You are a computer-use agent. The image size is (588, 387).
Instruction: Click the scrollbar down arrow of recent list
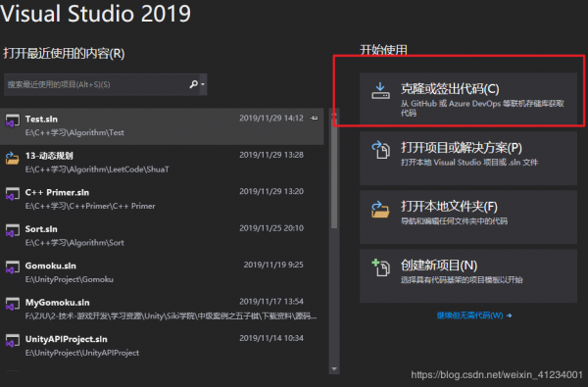click(334, 369)
